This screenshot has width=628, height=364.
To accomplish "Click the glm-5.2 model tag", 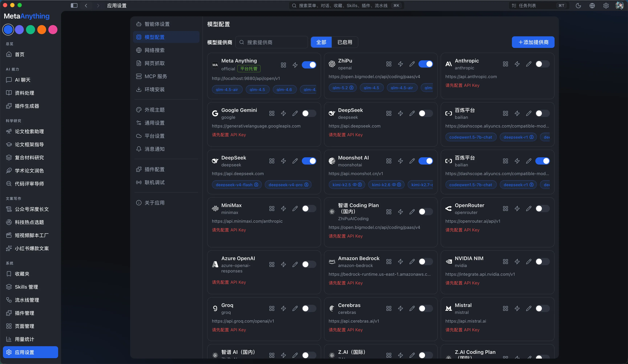I will click(343, 88).
